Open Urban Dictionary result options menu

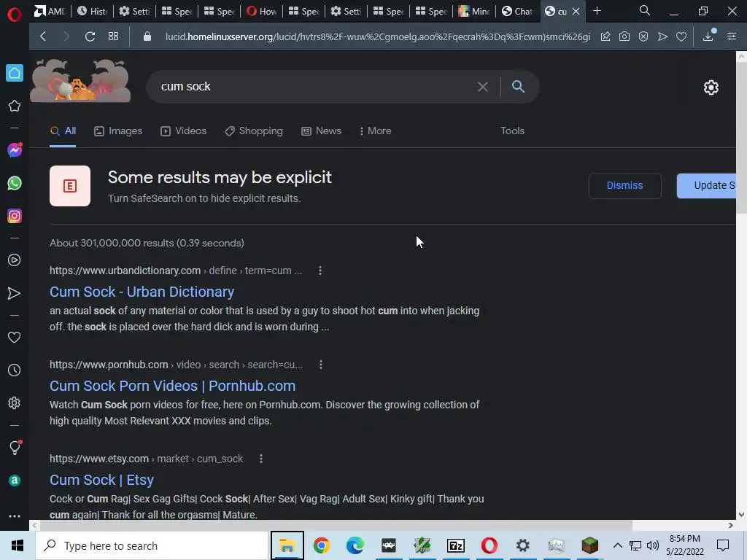click(320, 271)
